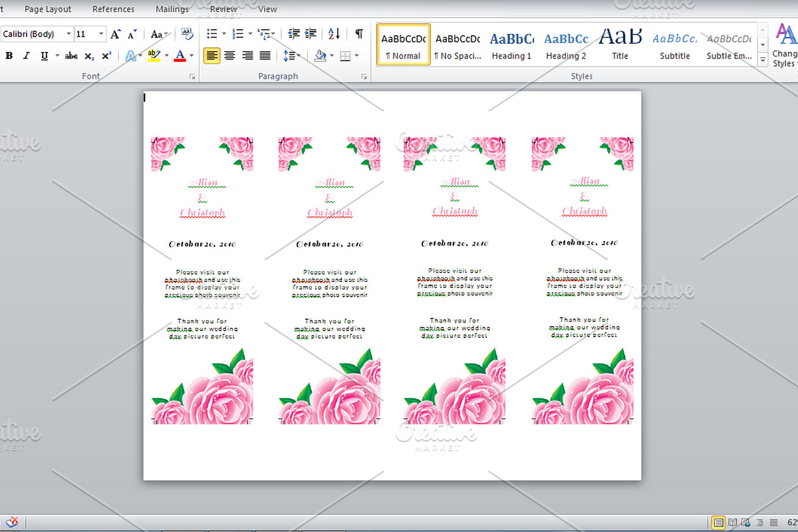Click the Change Case Aa icon

(158, 34)
